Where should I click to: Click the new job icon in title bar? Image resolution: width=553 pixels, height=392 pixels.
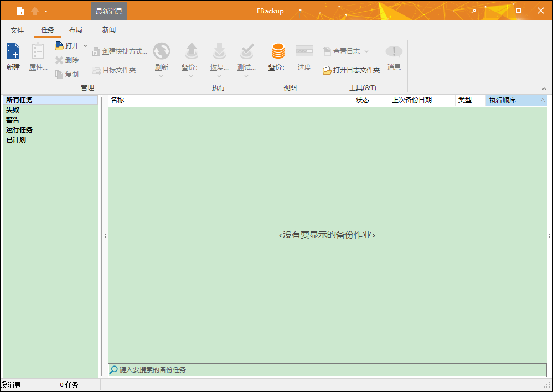coord(20,11)
